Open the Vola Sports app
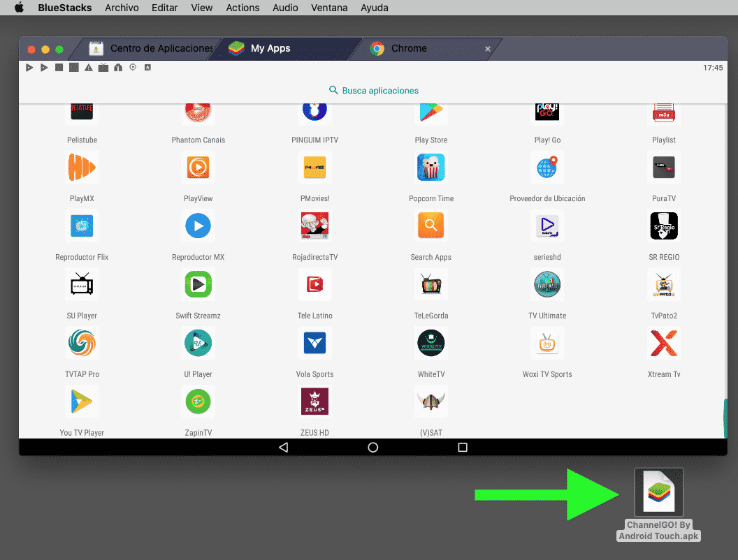Screen dimensions: 738x560 [x=314, y=343]
